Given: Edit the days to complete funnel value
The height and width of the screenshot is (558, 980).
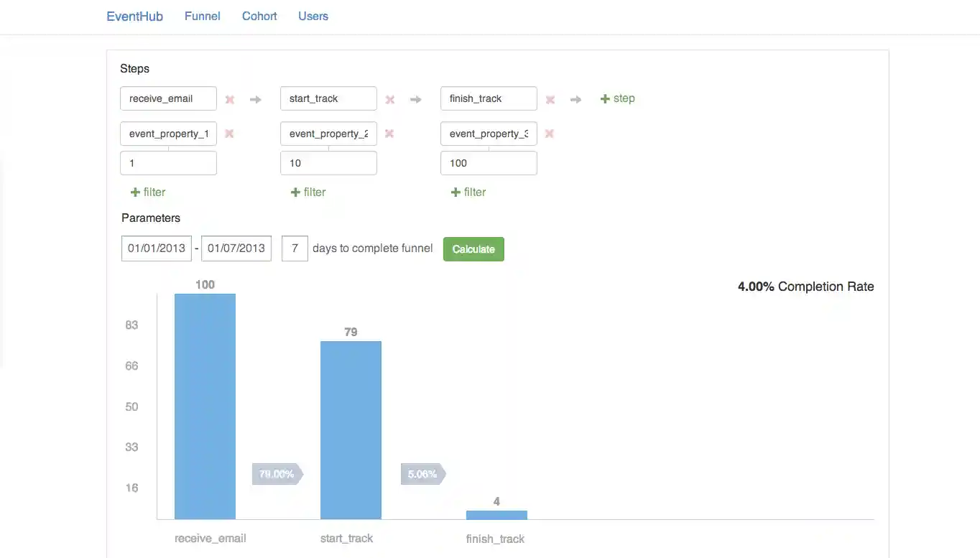Looking at the screenshot, I should pyautogui.click(x=295, y=248).
